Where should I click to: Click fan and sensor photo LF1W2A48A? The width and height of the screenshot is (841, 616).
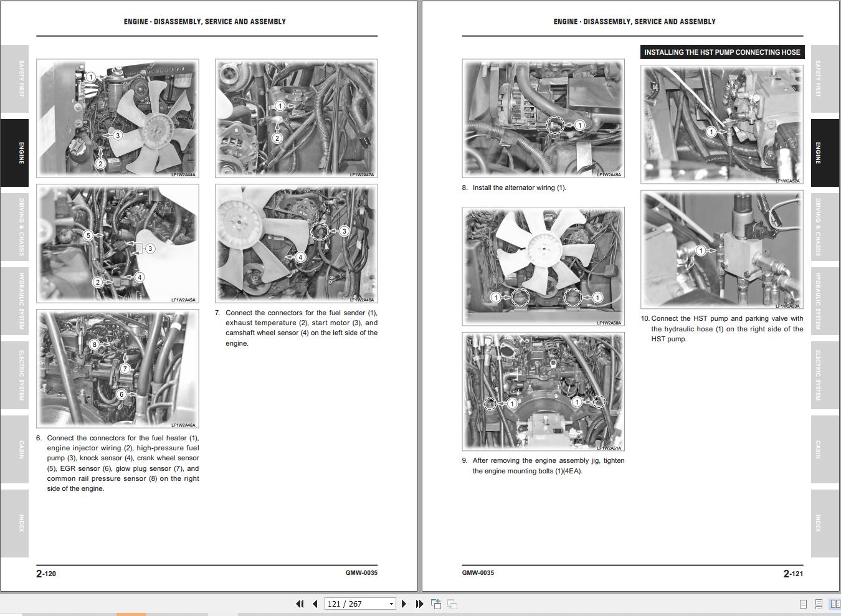click(296, 244)
